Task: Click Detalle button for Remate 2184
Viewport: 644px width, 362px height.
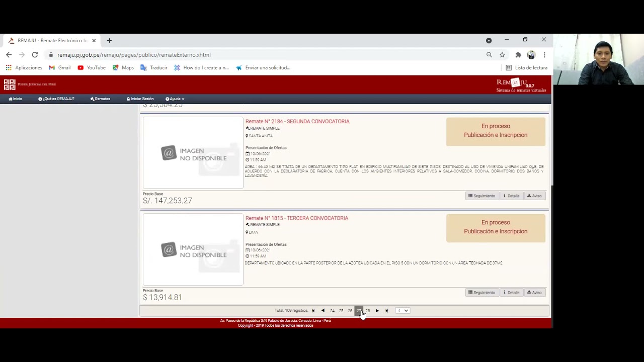Action: click(511, 196)
